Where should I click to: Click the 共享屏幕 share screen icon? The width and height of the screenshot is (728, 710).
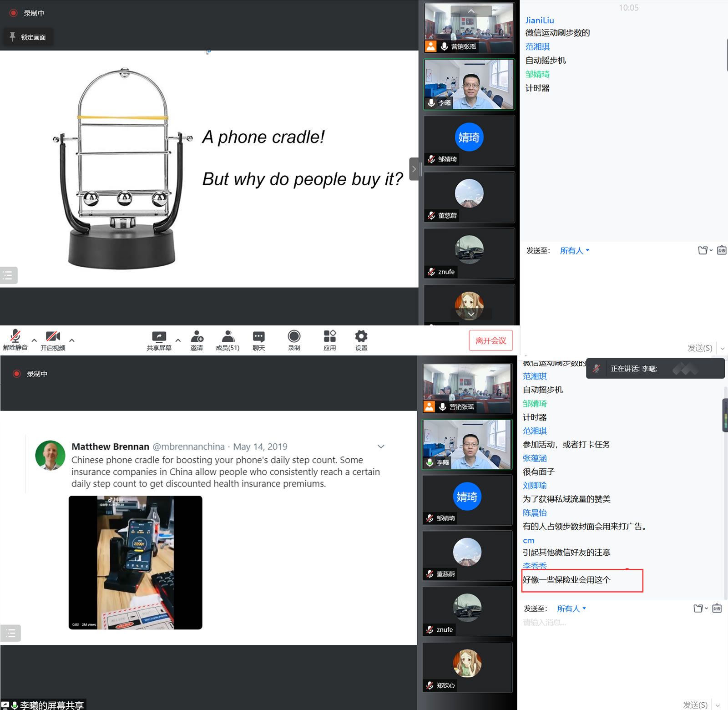tap(159, 340)
